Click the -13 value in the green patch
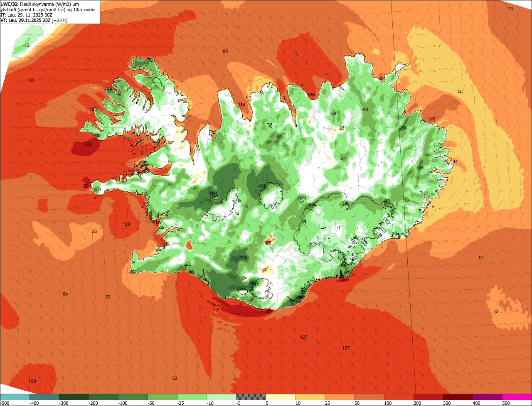The height and width of the screenshot is (406, 532). 26,45
